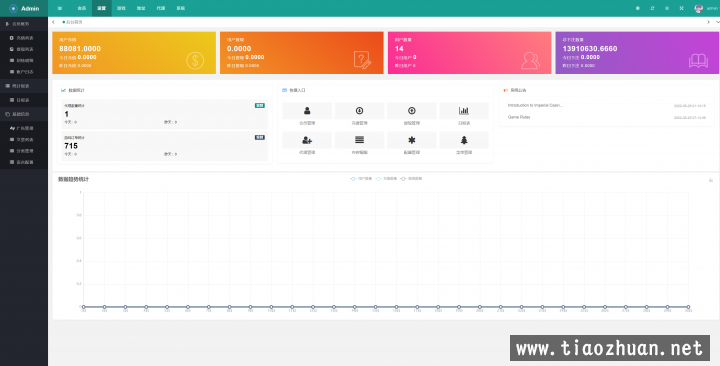The image size is (720, 366).
Task: Click the orange card showing 88081.0000
Action: 134,52
